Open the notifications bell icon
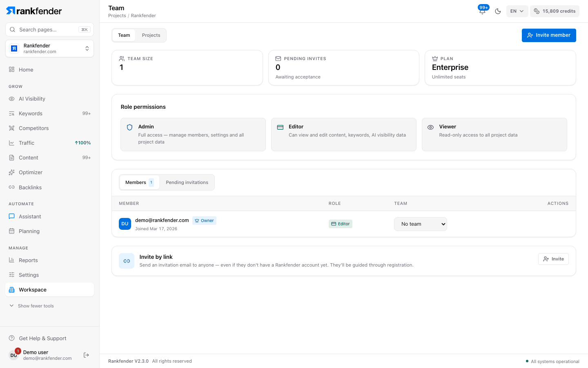 482,11
